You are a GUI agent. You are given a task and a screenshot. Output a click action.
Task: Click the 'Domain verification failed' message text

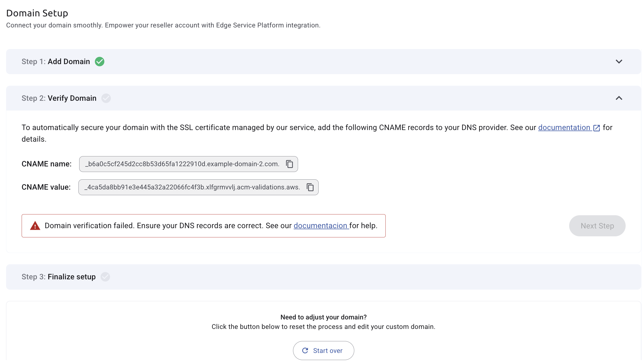211,226
